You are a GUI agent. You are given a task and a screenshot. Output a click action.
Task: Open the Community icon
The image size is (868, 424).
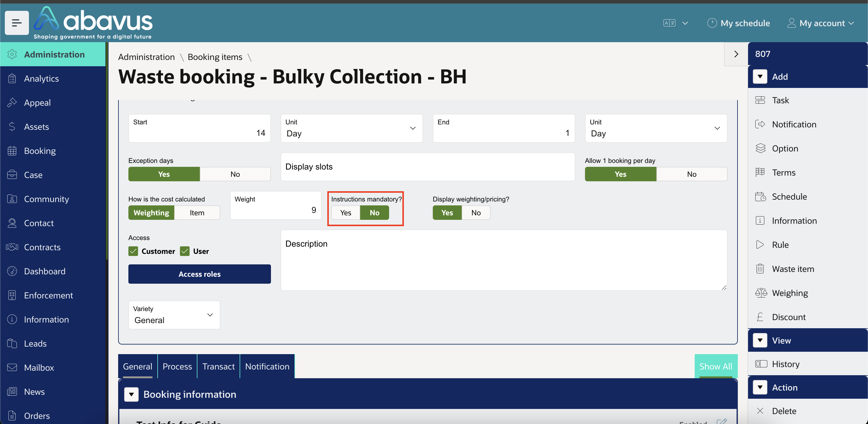click(x=12, y=199)
